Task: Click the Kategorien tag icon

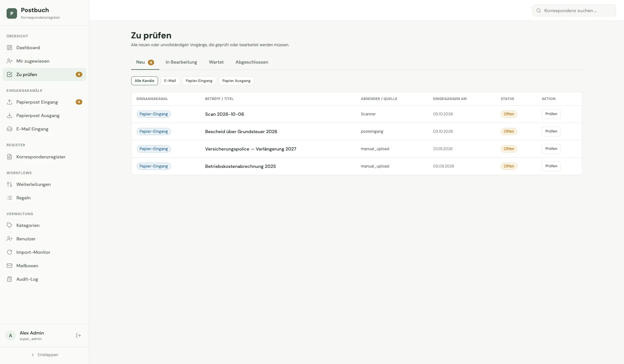Action: (10, 225)
